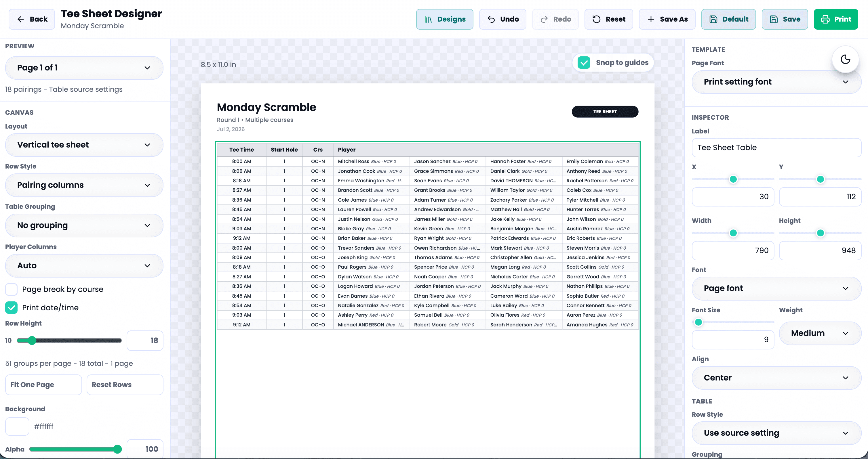Click the Start Hole column header

click(x=284, y=150)
